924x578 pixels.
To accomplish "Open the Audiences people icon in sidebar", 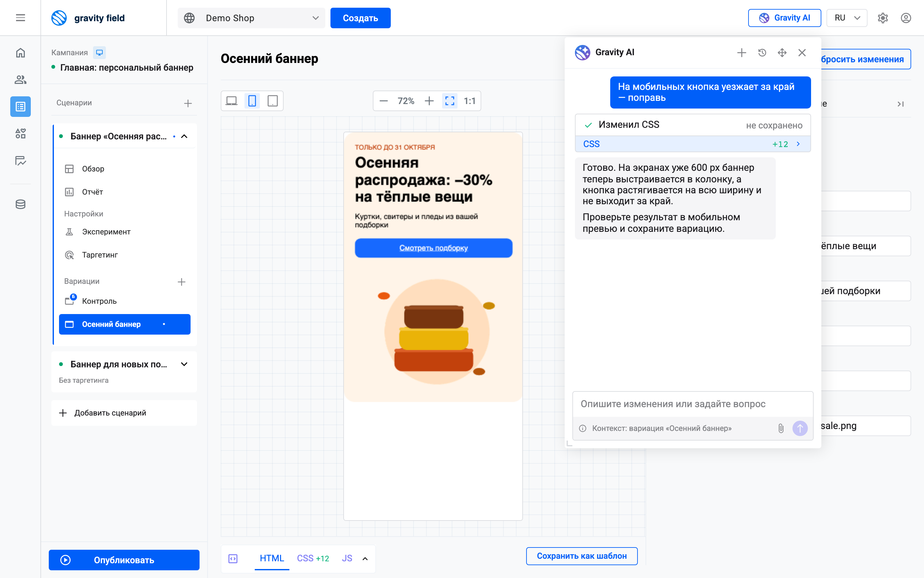I will click(21, 80).
